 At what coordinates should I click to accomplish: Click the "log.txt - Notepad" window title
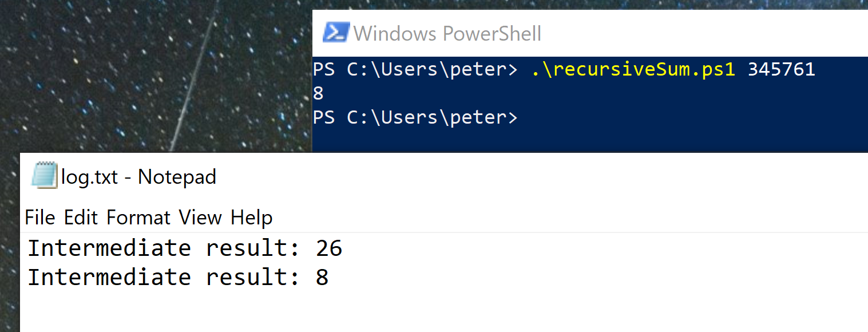[x=138, y=176]
